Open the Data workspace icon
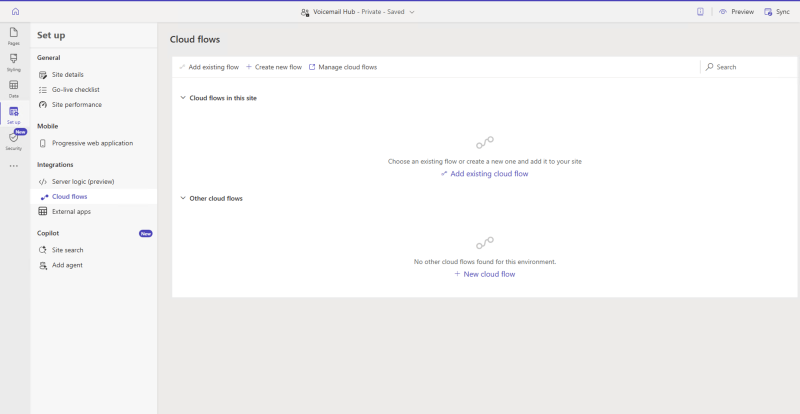800x414 pixels. pyautogui.click(x=14, y=88)
